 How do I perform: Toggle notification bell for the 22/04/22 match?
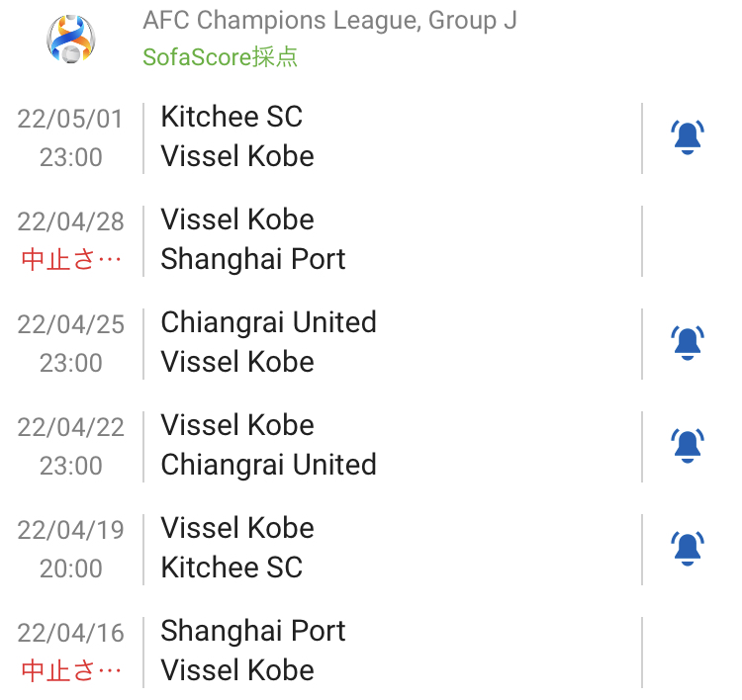[x=688, y=446]
